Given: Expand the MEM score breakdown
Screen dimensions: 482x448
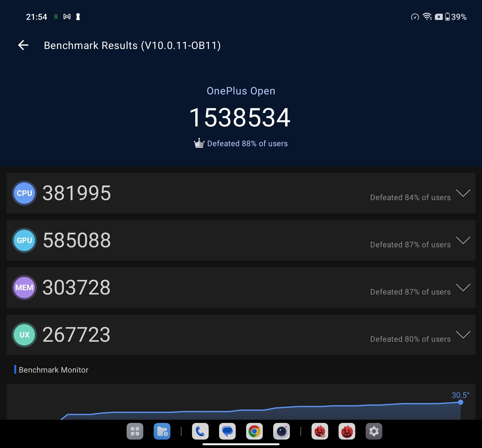Looking at the screenshot, I should [x=463, y=288].
